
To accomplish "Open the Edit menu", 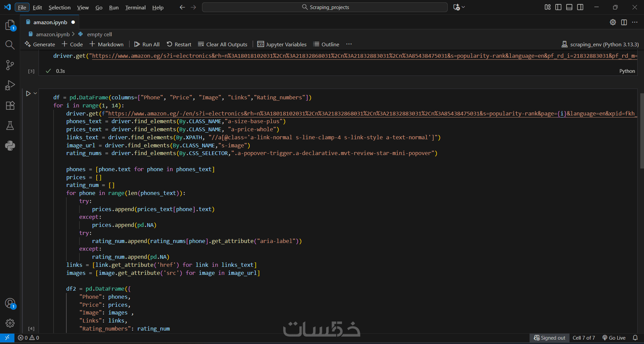I will pyautogui.click(x=37, y=7).
